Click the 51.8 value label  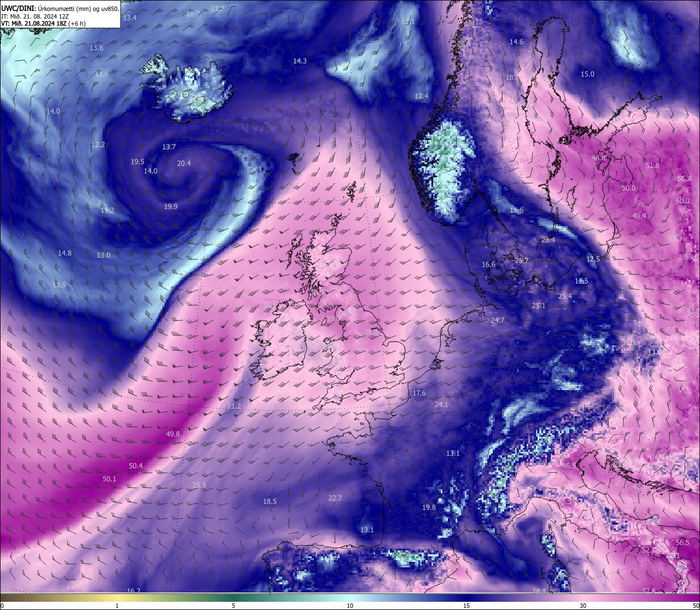click(x=652, y=165)
